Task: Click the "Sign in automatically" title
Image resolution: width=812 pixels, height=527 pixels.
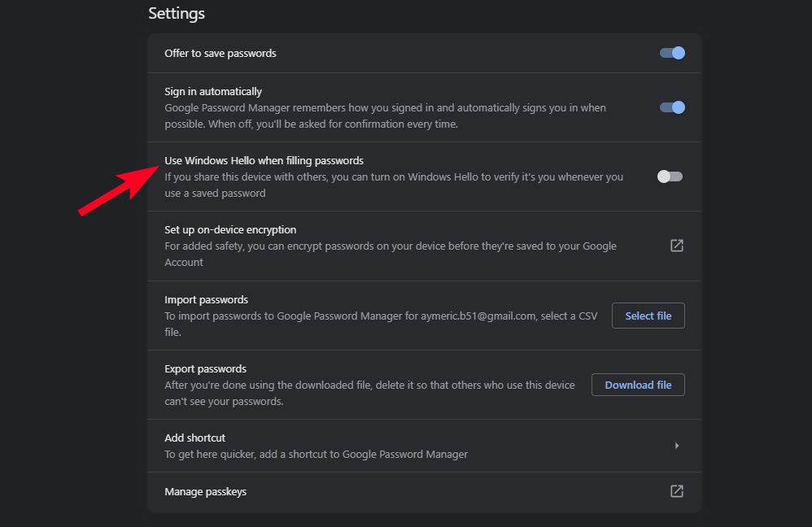Action: point(213,92)
